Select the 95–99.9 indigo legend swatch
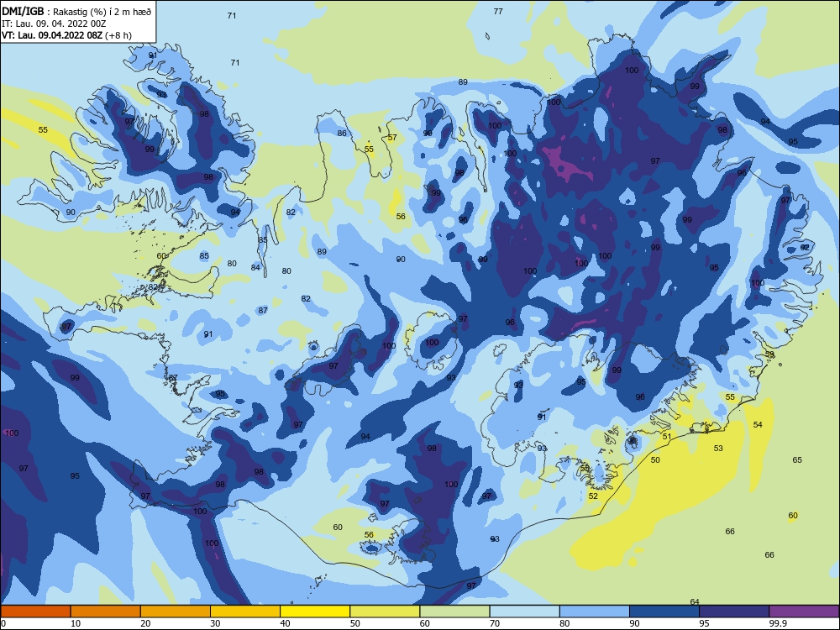Screen dimensions: 840x630 (734, 612)
